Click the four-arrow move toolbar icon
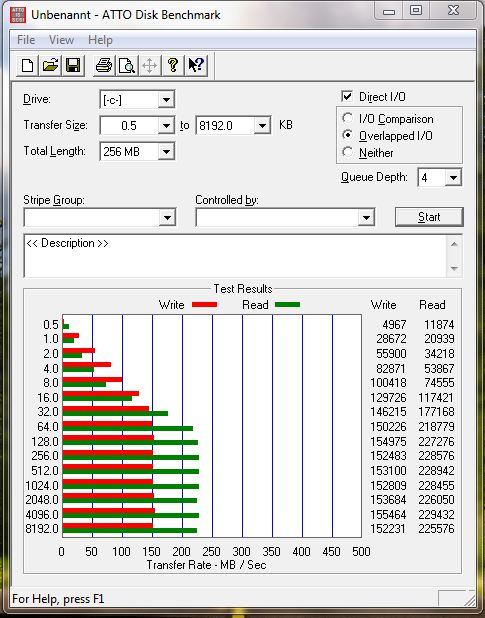This screenshot has height=618, width=485. coord(150,65)
